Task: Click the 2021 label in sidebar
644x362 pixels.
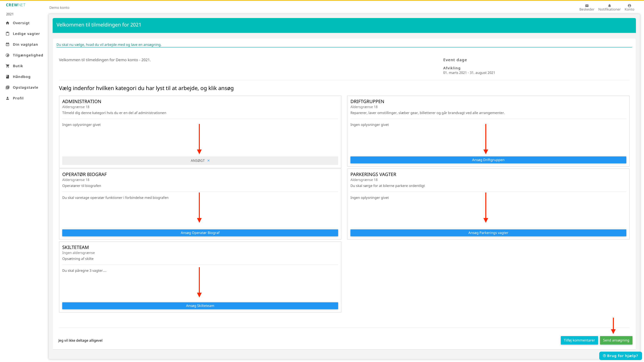Action: coord(10,14)
